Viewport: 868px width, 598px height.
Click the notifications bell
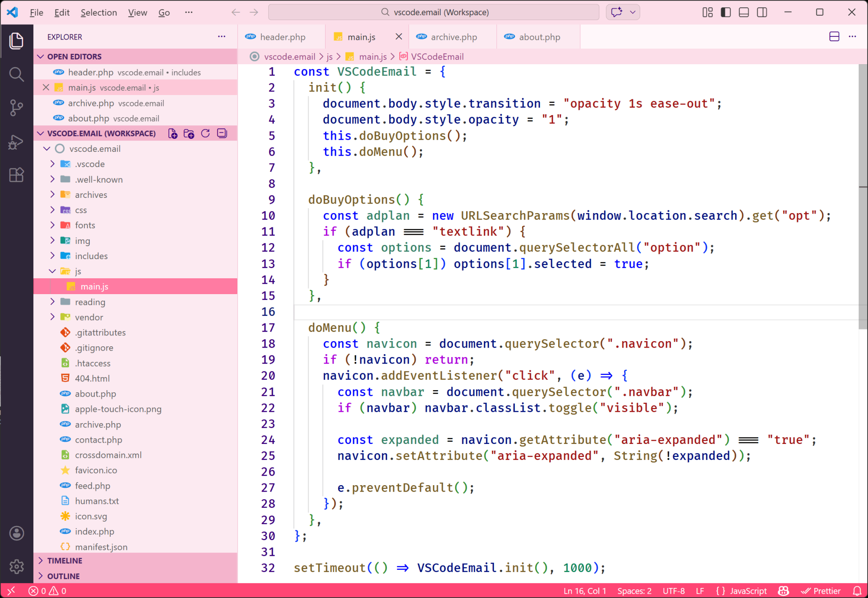(857, 591)
